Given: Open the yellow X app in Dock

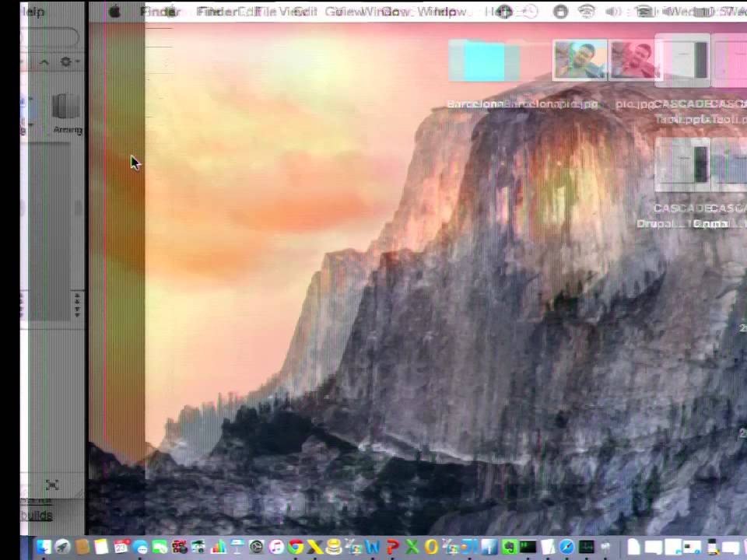Looking at the screenshot, I should tap(314, 547).
